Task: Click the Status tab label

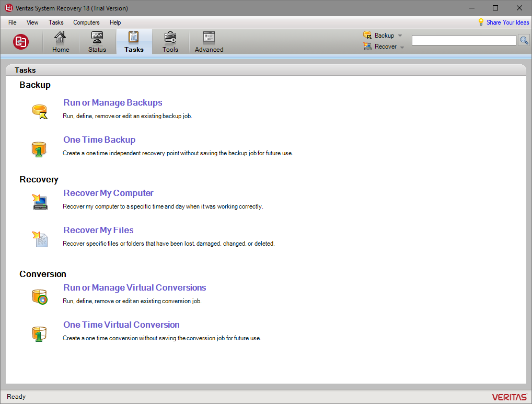Action: click(97, 50)
